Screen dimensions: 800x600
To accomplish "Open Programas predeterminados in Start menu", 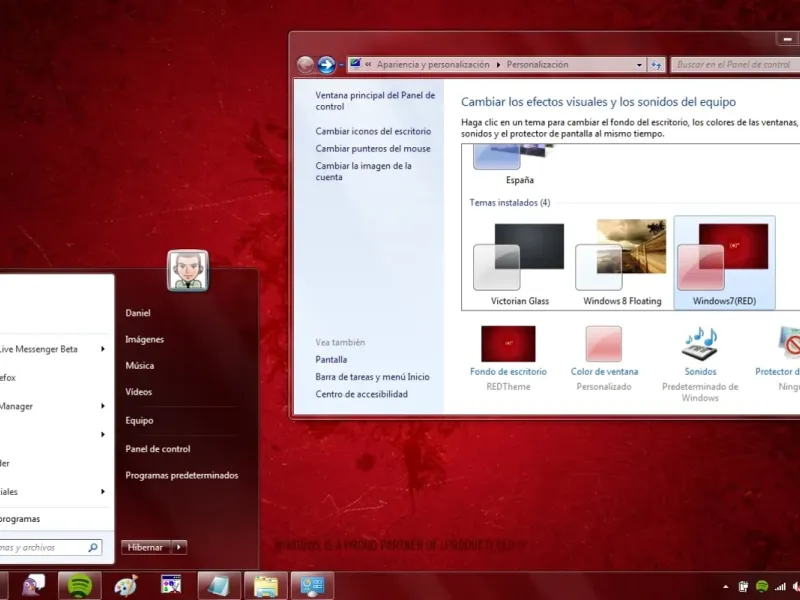I will pos(182,475).
